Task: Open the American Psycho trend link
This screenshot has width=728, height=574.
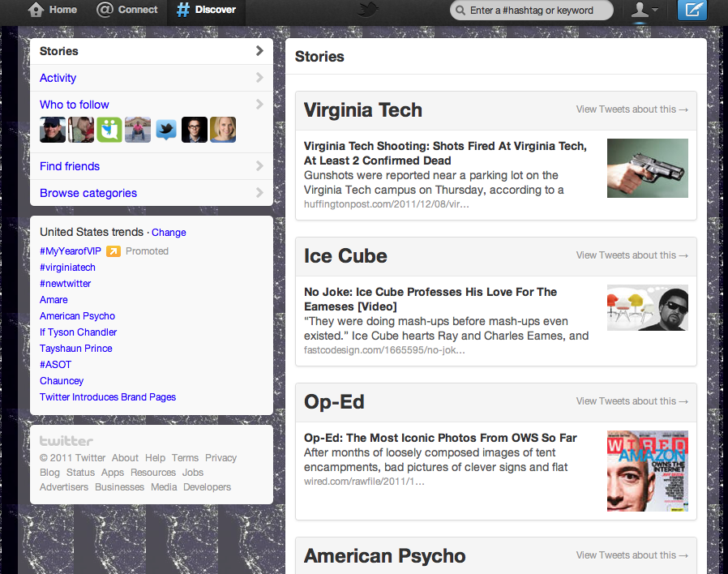Action: pyautogui.click(x=77, y=316)
